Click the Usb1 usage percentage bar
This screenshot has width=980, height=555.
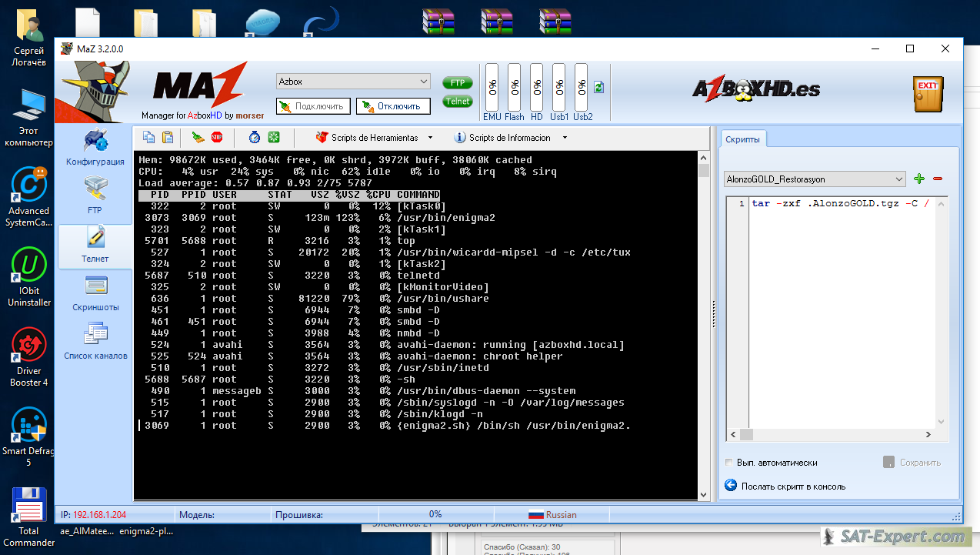point(559,88)
